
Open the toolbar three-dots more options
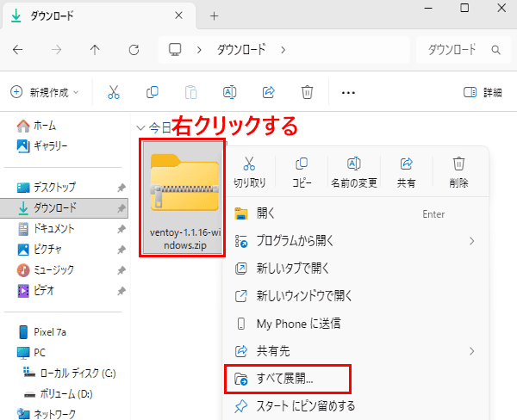(348, 93)
